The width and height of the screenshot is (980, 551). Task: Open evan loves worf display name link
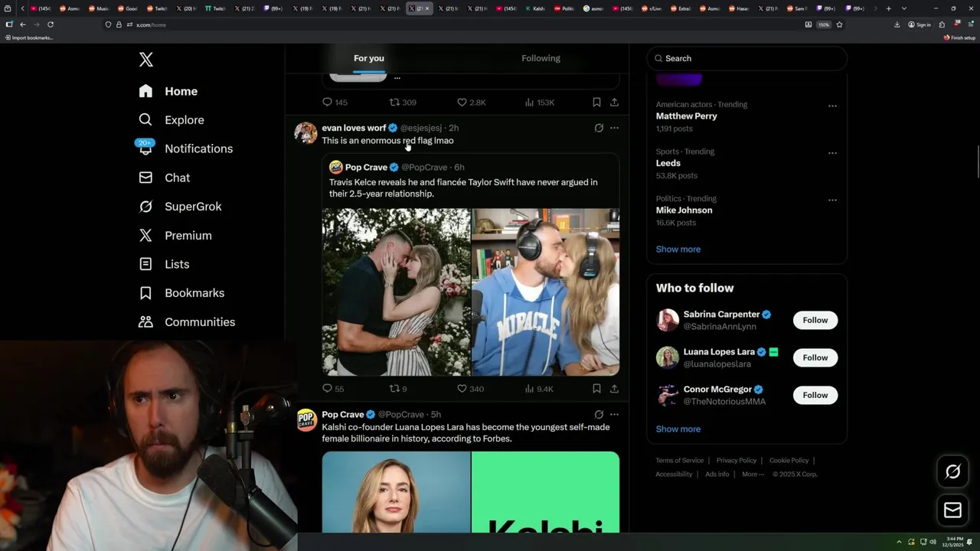pos(354,128)
